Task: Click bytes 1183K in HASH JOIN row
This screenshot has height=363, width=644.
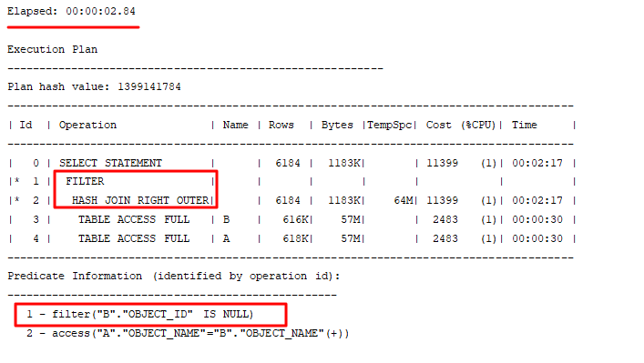Action: coord(344,200)
